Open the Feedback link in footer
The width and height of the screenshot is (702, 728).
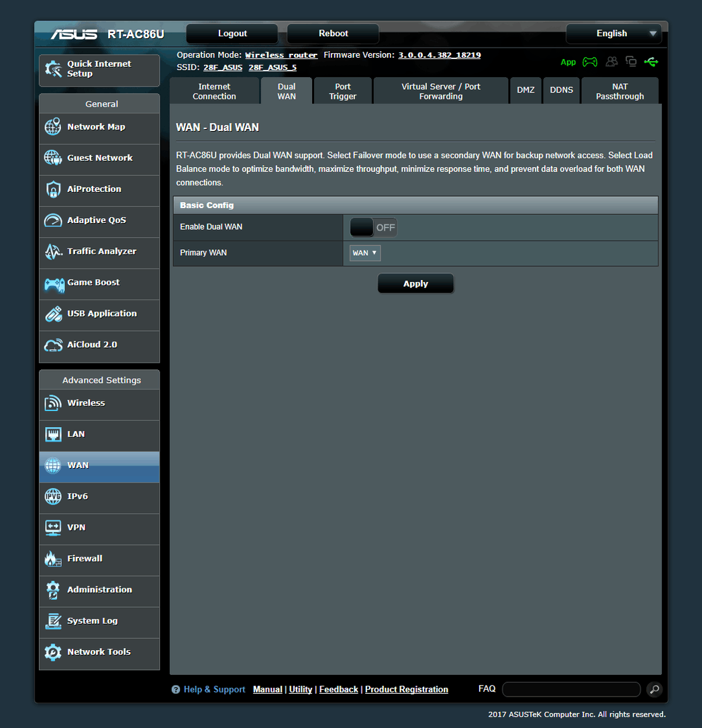pyautogui.click(x=339, y=690)
